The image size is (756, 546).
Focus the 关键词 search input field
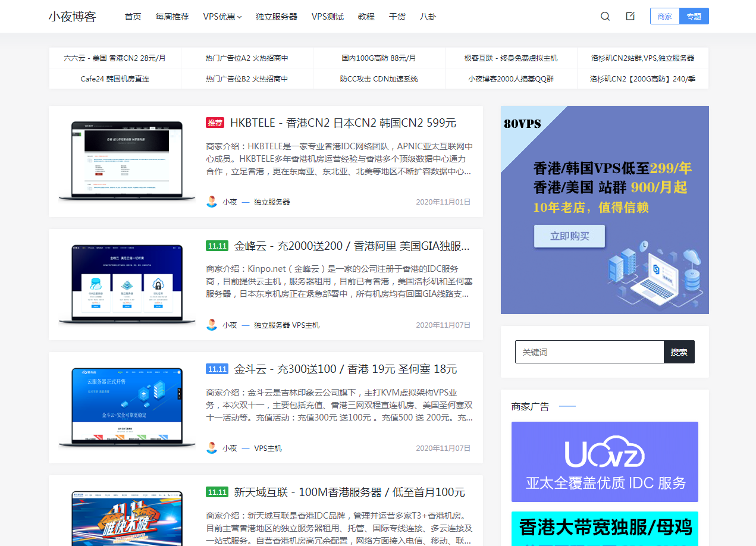point(589,352)
